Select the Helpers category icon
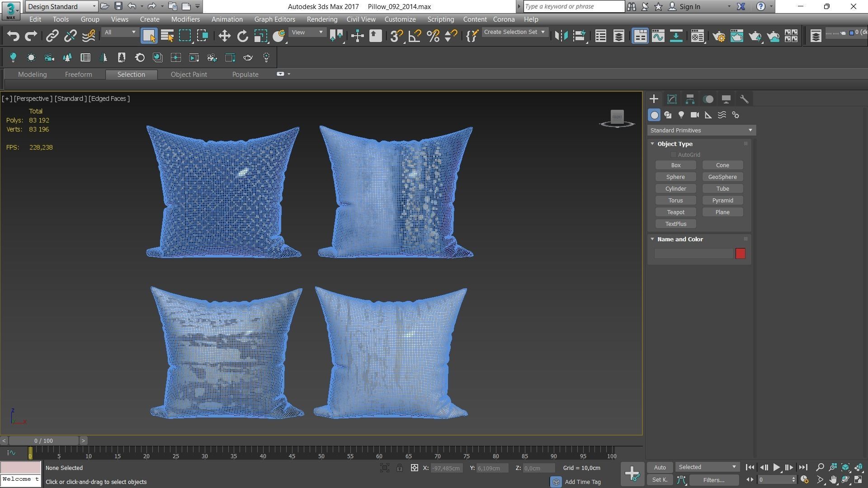This screenshot has width=868, height=488. [x=708, y=115]
